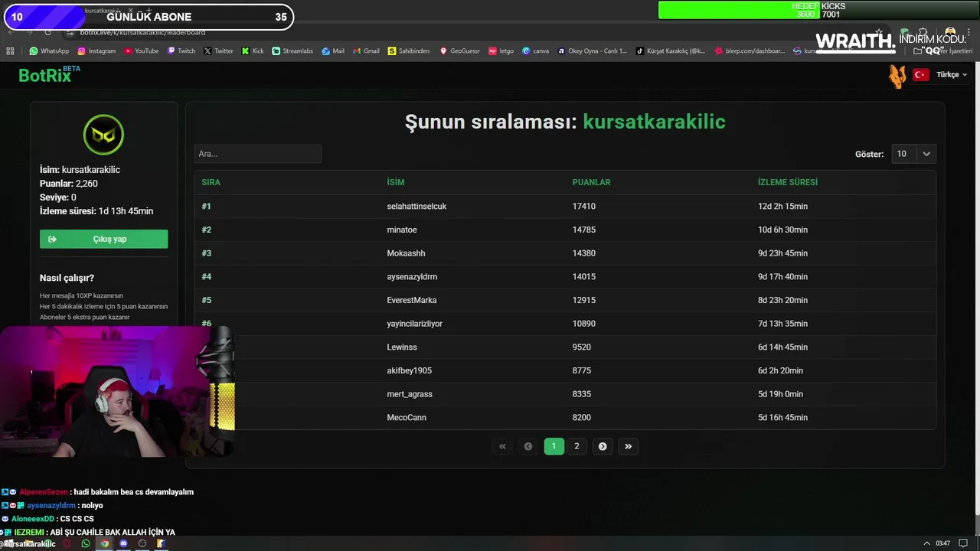The width and height of the screenshot is (980, 551).
Task: Open OBS Studio from the Windows taskbar
Action: [x=142, y=543]
